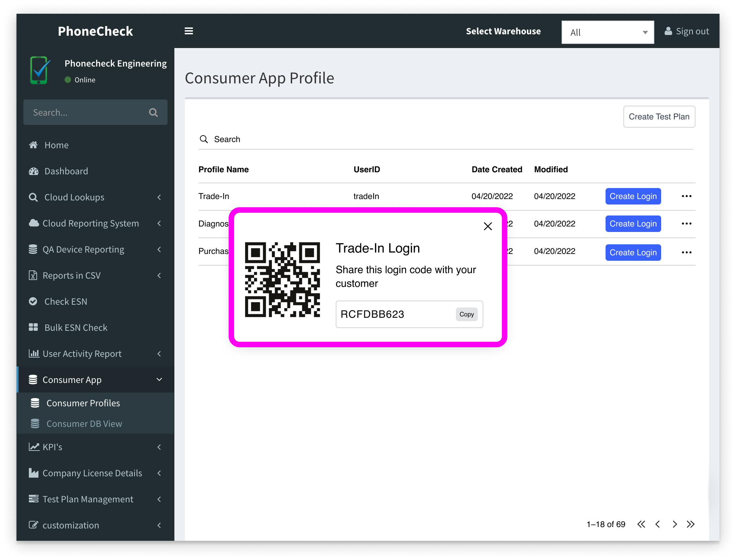Go to next page arrow

click(675, 524)
